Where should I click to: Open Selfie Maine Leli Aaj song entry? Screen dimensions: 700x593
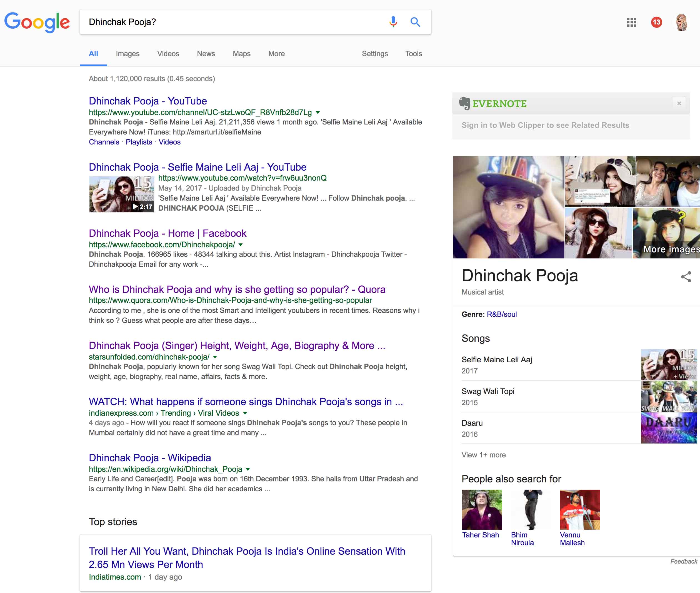point(497,360)
